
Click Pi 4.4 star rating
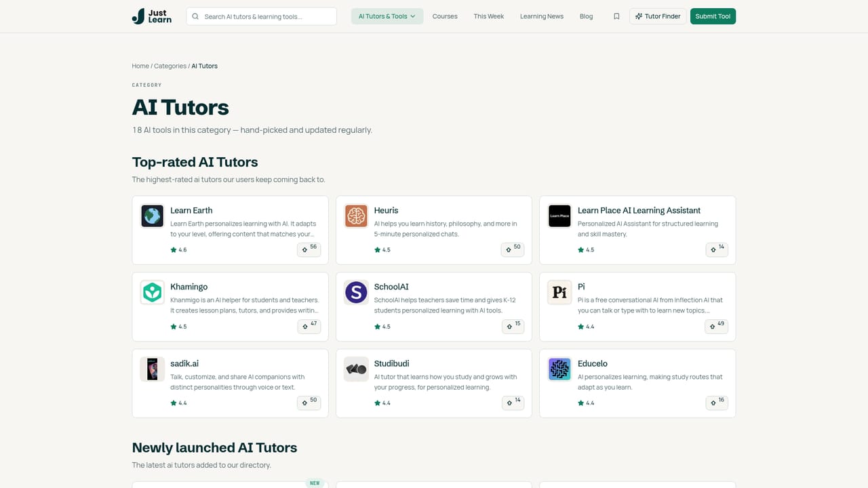(586, 326)
